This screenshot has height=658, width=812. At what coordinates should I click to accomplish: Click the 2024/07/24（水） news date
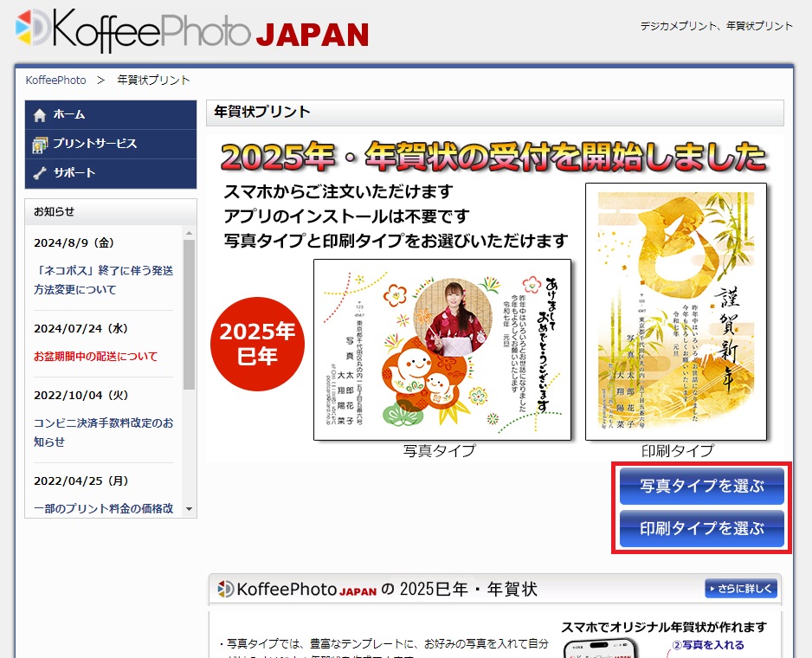(x=81, y=328)
